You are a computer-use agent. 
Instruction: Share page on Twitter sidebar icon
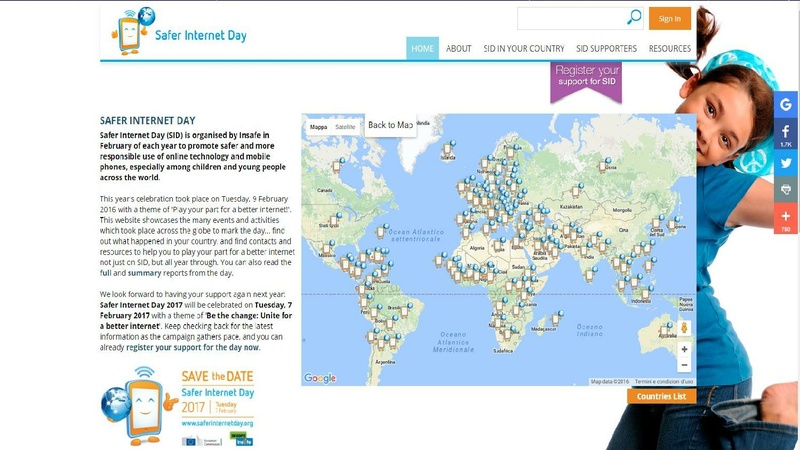pyautogui.click(x=785, y=162)
